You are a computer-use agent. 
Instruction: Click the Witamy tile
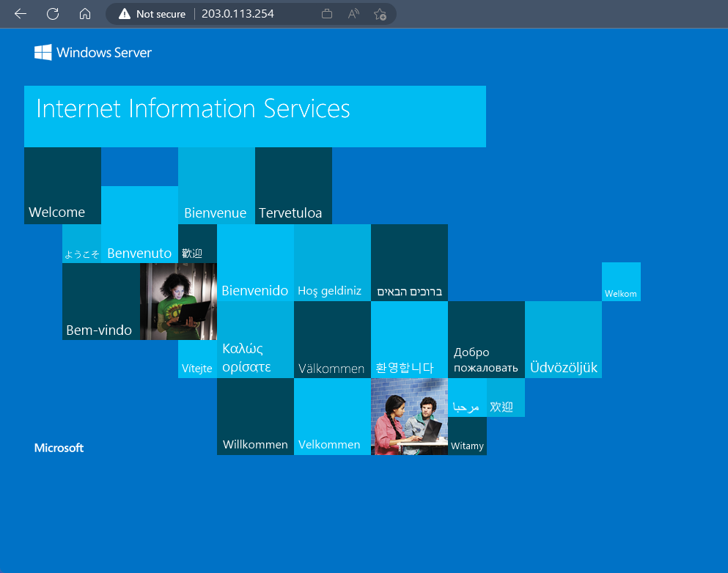[x=468, y=436]
